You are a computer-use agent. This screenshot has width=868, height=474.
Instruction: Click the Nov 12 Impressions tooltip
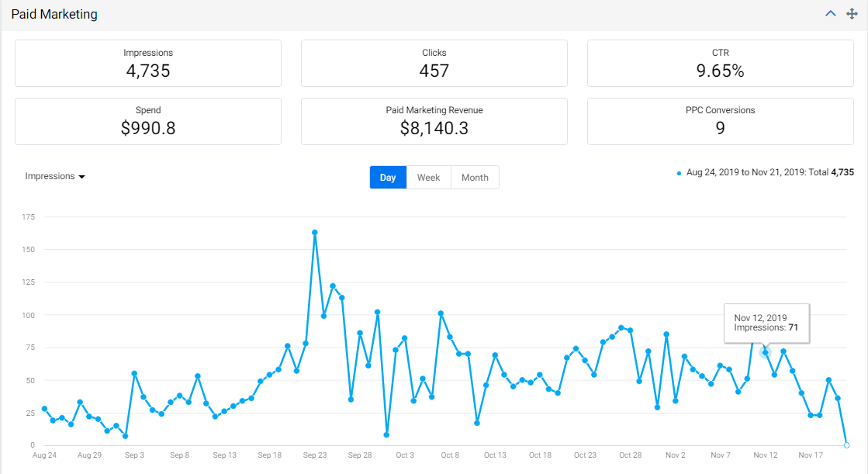766,323
